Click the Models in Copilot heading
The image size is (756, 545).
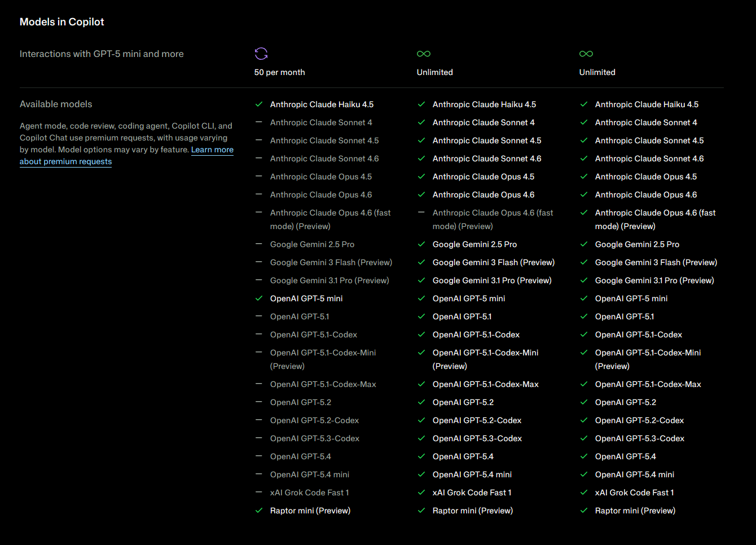[x=62, y=22]
